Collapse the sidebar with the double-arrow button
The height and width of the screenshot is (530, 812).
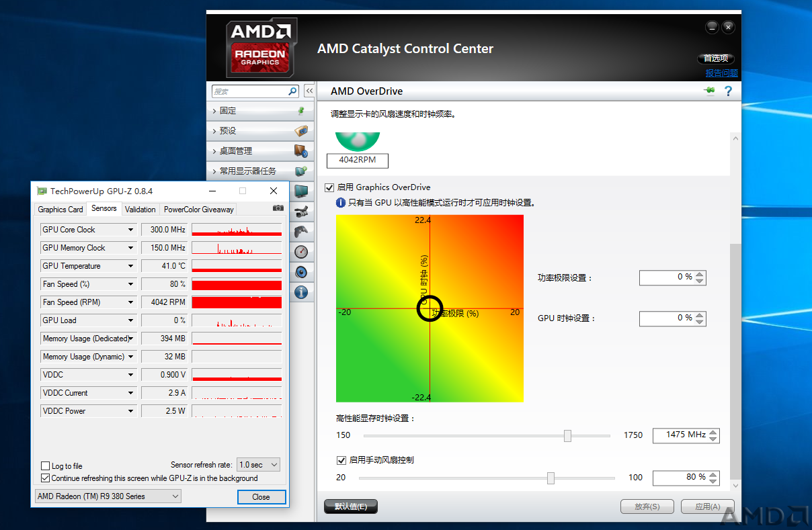click(x=309, y=91)
